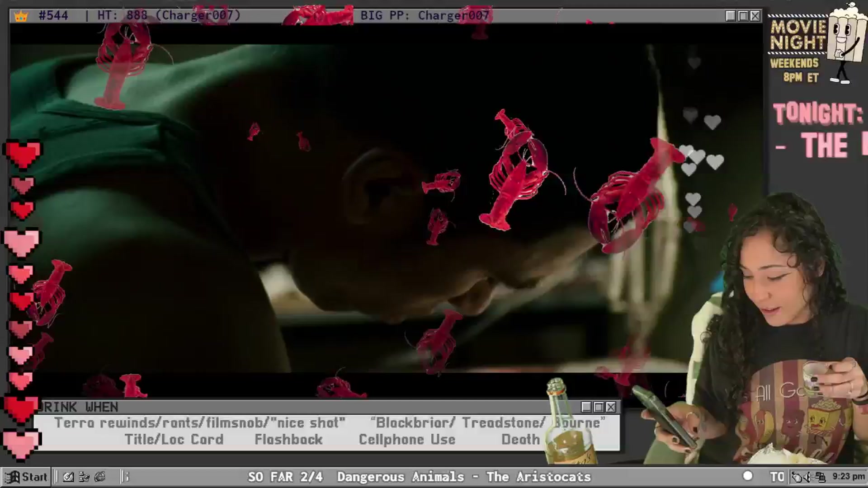
Task: Launch the Internet Explorer quick launch icon
Action: (100, 477)
